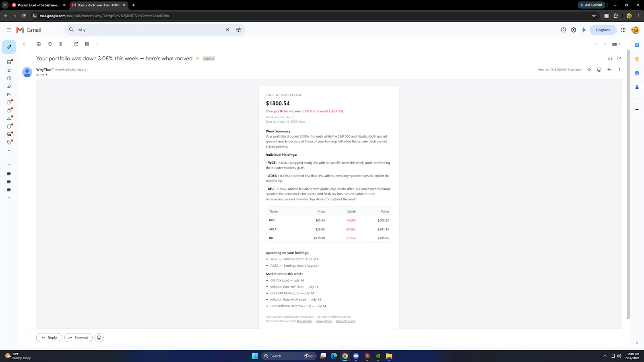Click the Compose pencil button
Viewport: 644px width, 362px height.
[9, 47]
